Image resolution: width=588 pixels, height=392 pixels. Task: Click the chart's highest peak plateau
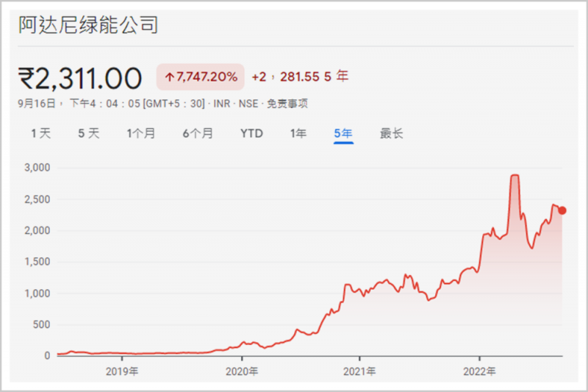click(x=514, y=176)
